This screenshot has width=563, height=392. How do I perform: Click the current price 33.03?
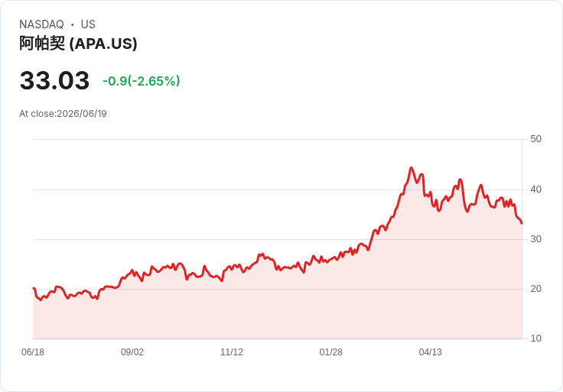[54, 80]
